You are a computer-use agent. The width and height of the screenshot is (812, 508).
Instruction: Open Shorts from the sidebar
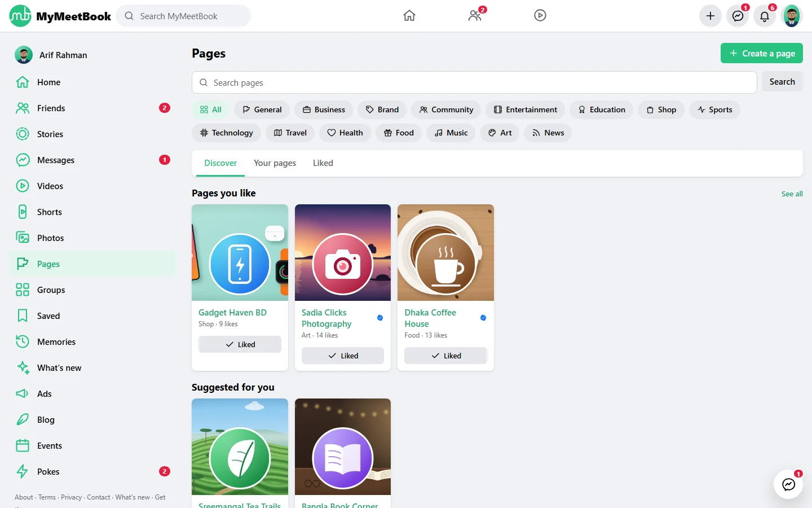(x=92, y=212)
